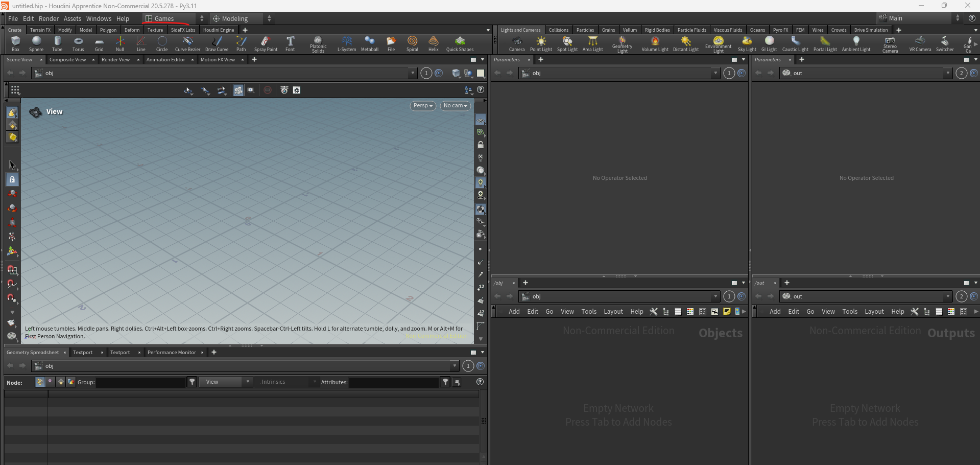Open Add menu in /obj network
The height and width of the screenshot is (465, 980).
514,312
